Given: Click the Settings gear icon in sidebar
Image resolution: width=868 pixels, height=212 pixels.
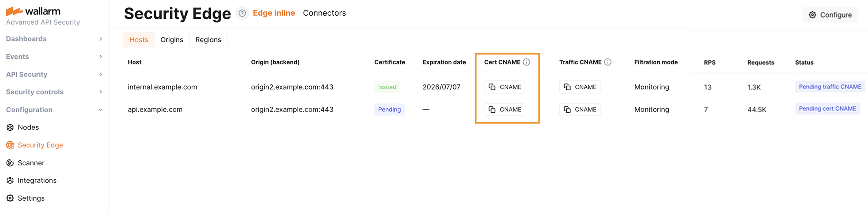Looking at the screenshot, I should (x=10, y=198).
